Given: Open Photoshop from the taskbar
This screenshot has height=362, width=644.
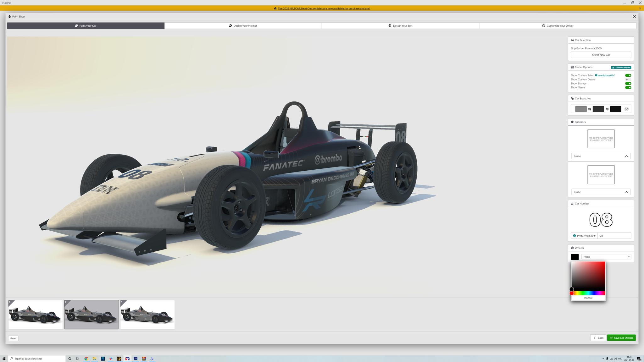Looking at the screenshot, I should 135,359.
